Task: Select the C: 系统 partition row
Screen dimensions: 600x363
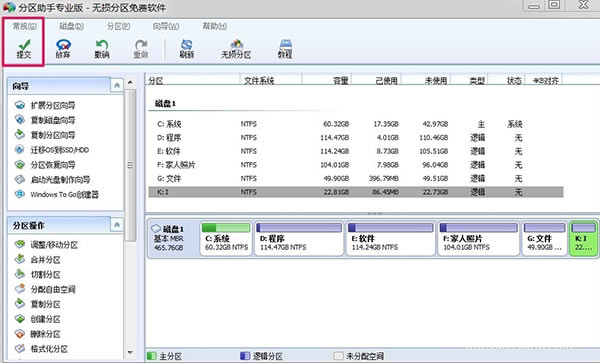Action: [x=355, y=124]
